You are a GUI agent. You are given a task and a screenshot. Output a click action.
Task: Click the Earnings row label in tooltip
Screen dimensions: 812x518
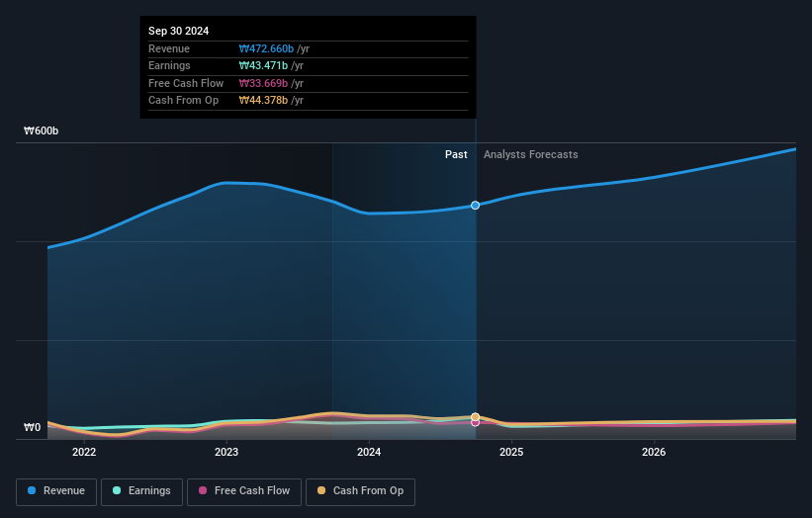pos(169,65)
